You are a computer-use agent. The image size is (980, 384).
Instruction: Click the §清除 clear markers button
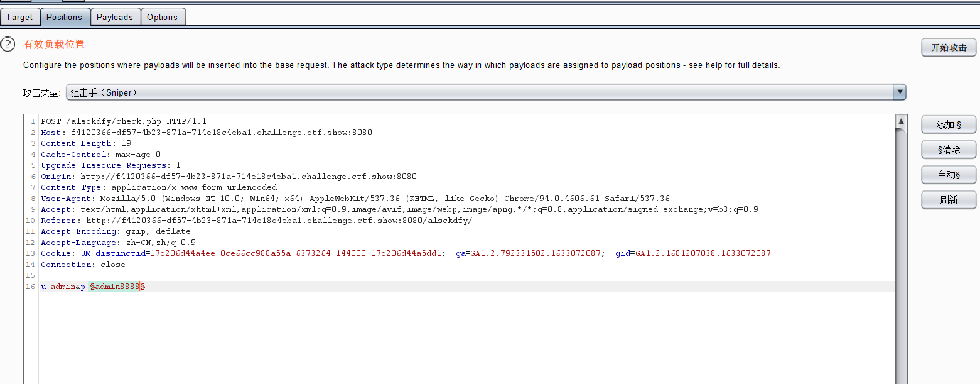coord(949,150)
